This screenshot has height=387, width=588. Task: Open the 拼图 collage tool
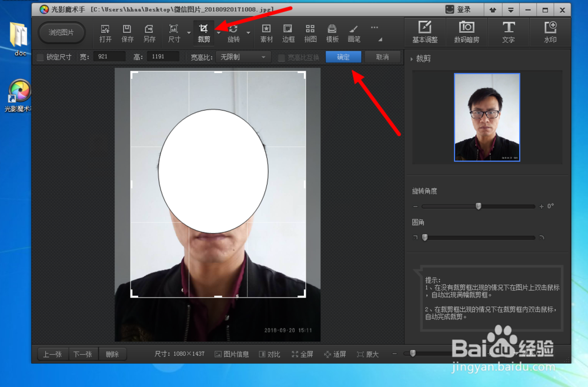[x=310, y=33]
